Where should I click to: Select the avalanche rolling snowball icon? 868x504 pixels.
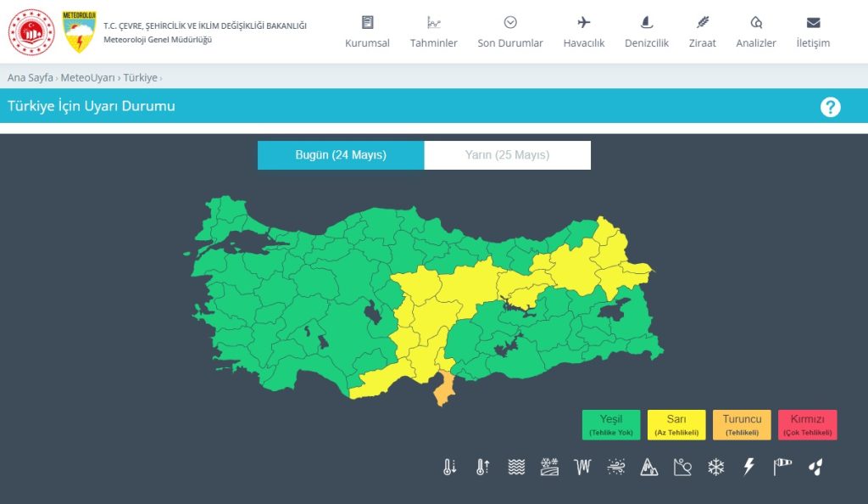point(682,467)
